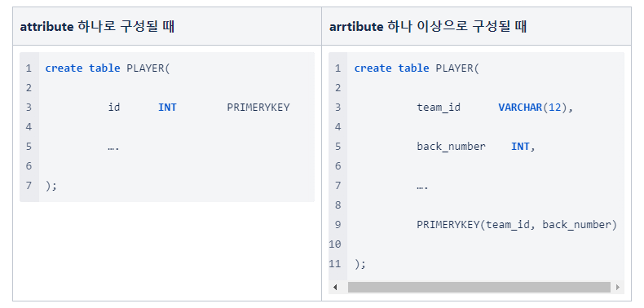Click line number 9 in right code block
This screenshot has width=644, height=308.
tap(337, 224)
